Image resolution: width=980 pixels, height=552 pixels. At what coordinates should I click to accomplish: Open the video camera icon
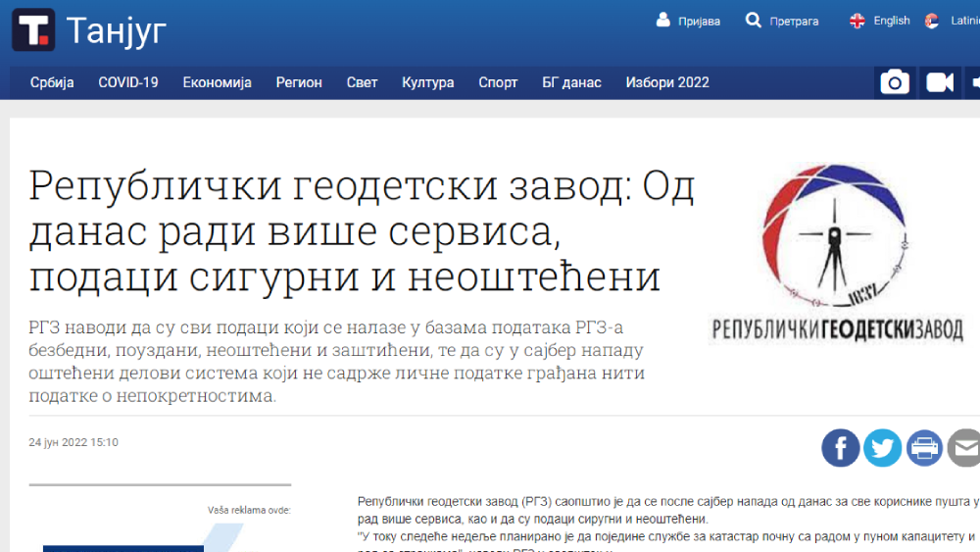tap(940, 82)
